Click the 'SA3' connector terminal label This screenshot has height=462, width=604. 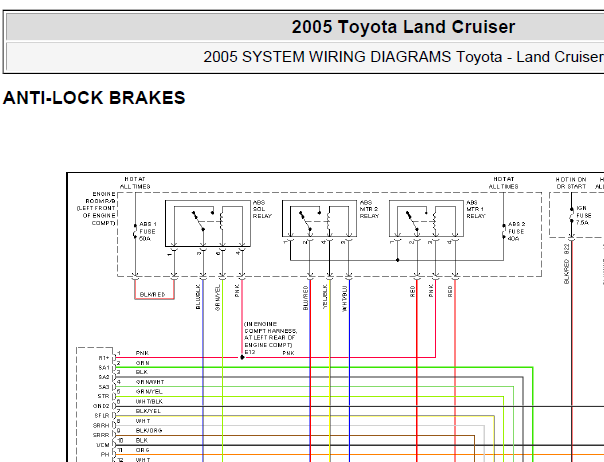point(104,387)
